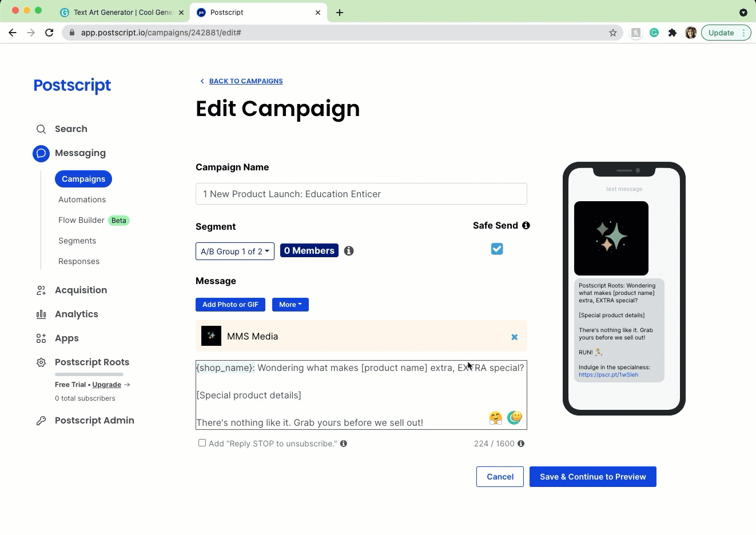
Task: Click the Analytics bar chart icon
Action: click(41, 314)
